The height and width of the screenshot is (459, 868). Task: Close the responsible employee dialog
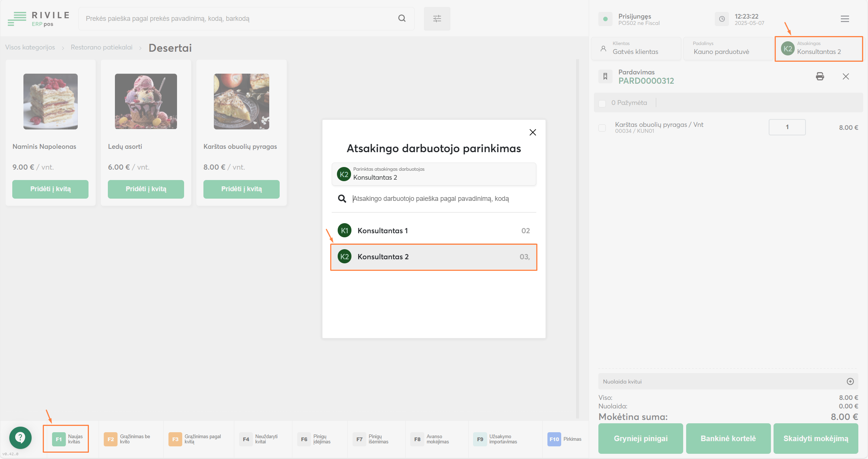tap(533, 132)
